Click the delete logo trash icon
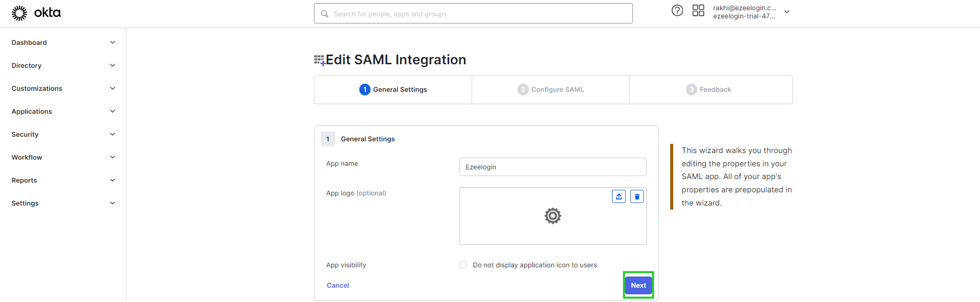 pyautogui.click(x=637, y=196)
